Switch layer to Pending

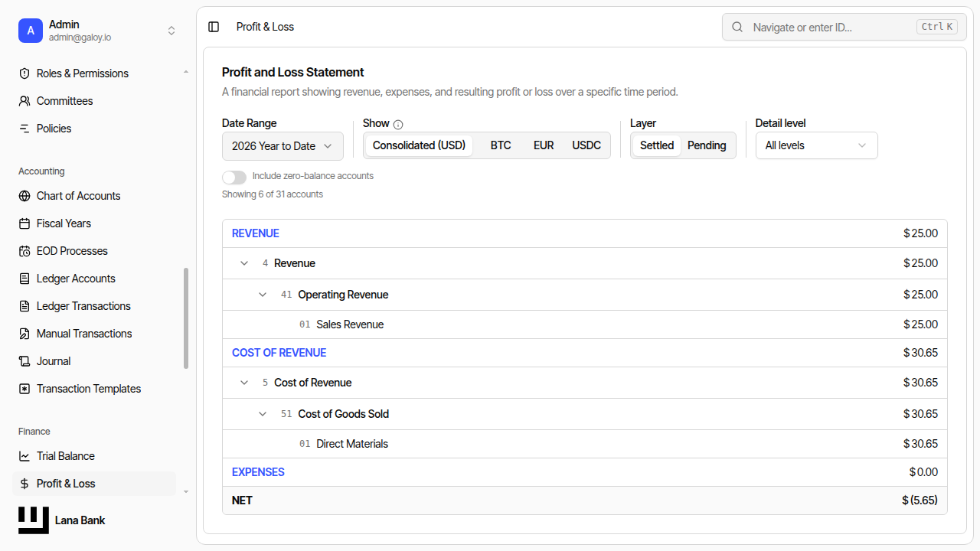pyautogui.click(x=707, y=145)
